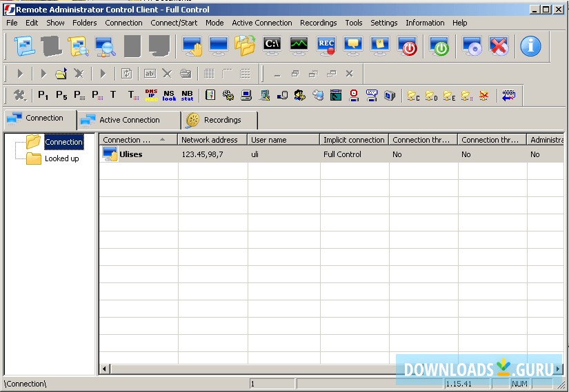
Task: Switch to the Recordings tab
Action: tap(219, 120)
